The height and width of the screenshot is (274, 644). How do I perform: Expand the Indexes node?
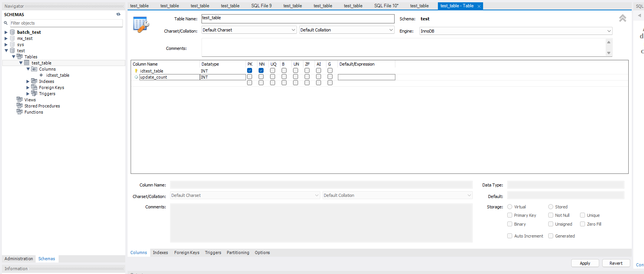28,81
